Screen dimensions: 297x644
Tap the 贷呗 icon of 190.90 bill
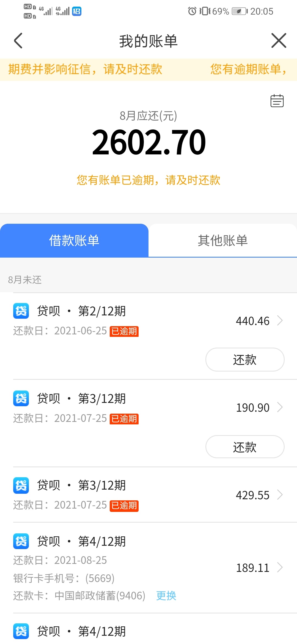[x=21, y=398]
